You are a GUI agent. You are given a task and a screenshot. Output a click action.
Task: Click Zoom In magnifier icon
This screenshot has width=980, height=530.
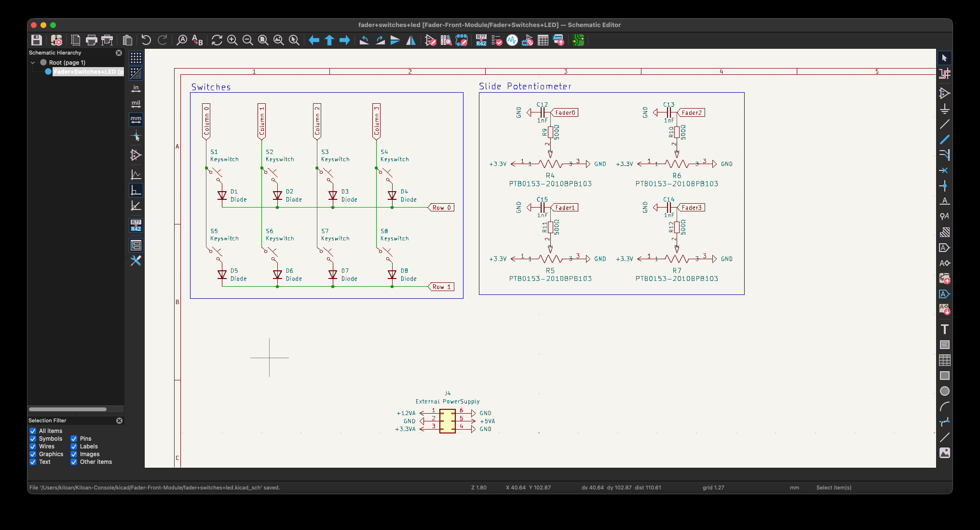[x=232, y=40]
